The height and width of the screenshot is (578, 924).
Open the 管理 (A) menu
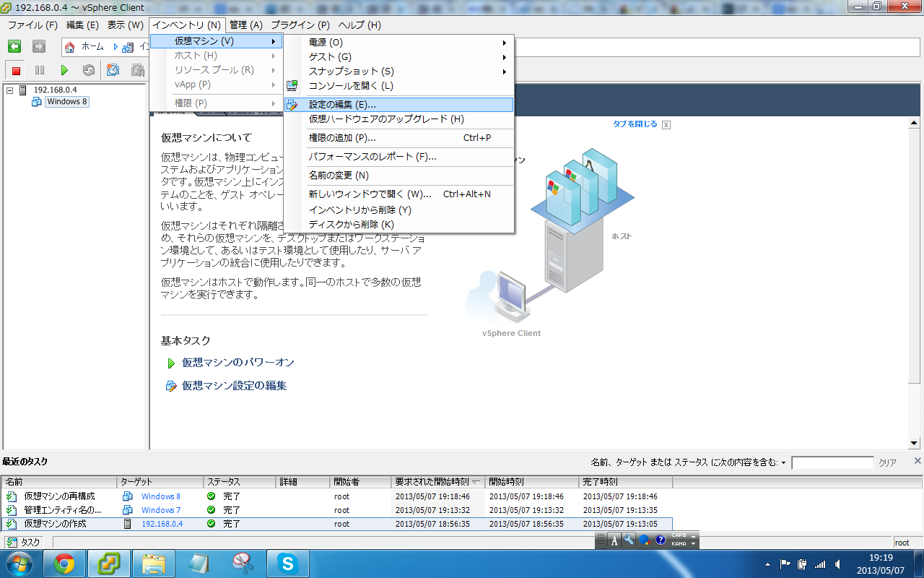pyautogui.click(x=246, y=25)
